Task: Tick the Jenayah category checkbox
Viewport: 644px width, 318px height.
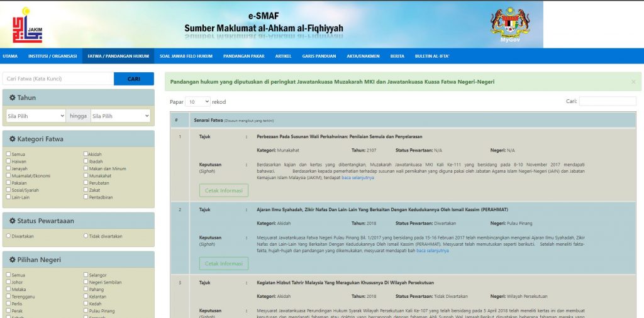Action: (8, 168)
